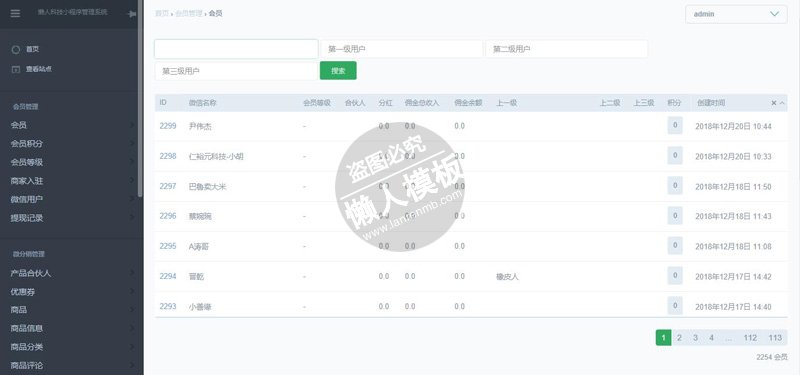Click 积分 badge in row 2294
The image size is (800, 375).
[x=675, y=276]
